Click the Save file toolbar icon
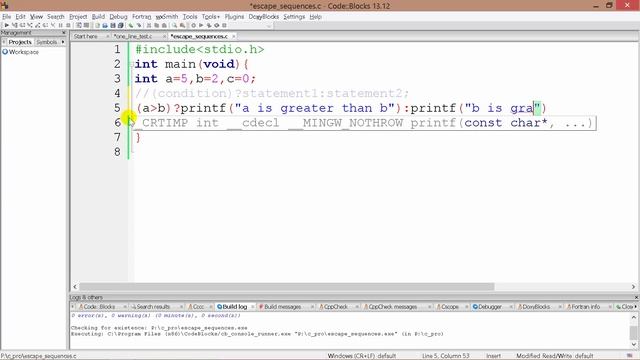This screenshot has height=360, width=640. (113, 25)
